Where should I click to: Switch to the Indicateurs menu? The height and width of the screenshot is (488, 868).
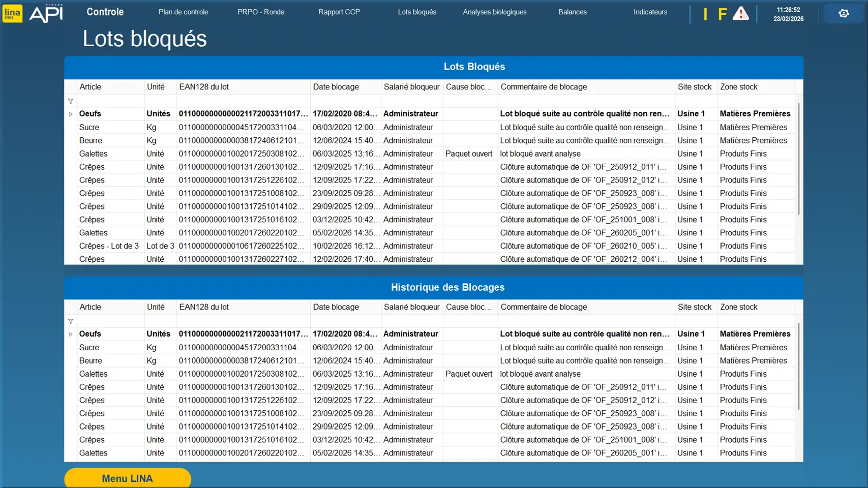click(650, 12)
